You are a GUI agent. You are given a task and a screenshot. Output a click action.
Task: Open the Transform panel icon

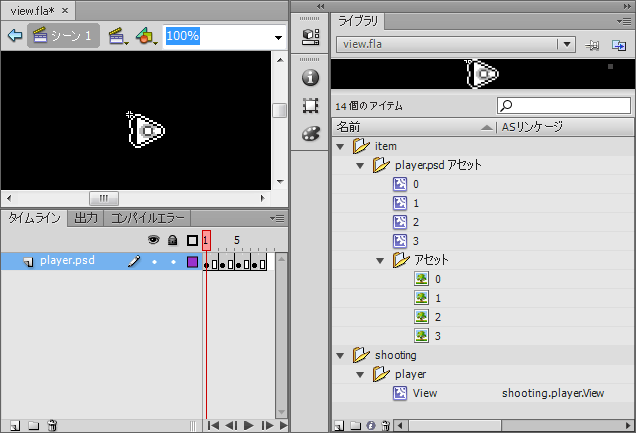click(310, 105)
